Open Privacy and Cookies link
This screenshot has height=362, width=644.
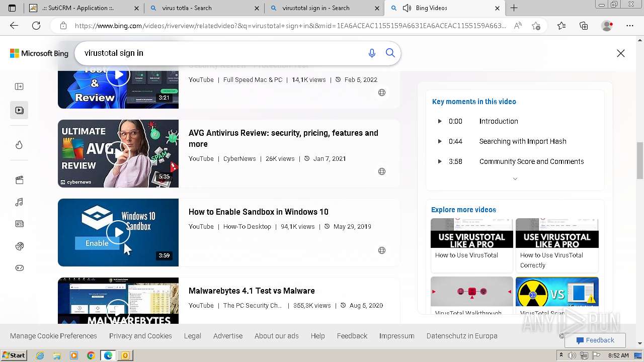pyautogui.click(x=140, y=336)
